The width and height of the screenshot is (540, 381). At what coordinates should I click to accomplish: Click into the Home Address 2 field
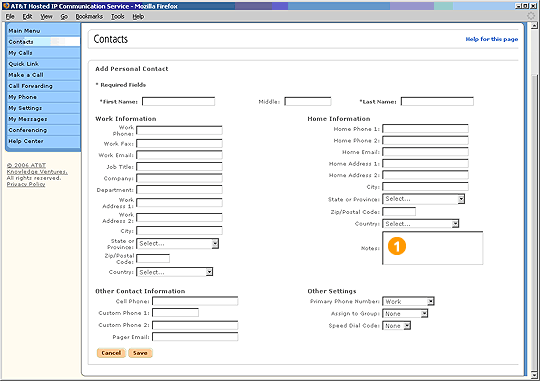[x=425, y=175]
